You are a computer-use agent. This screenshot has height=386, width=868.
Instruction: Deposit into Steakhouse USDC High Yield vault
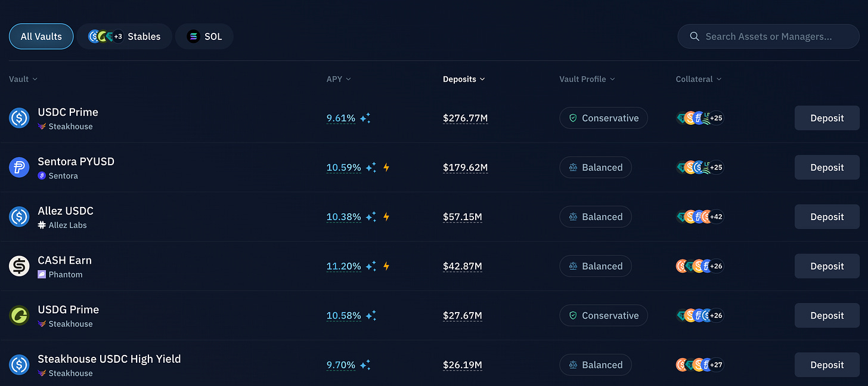coord(827,365)
